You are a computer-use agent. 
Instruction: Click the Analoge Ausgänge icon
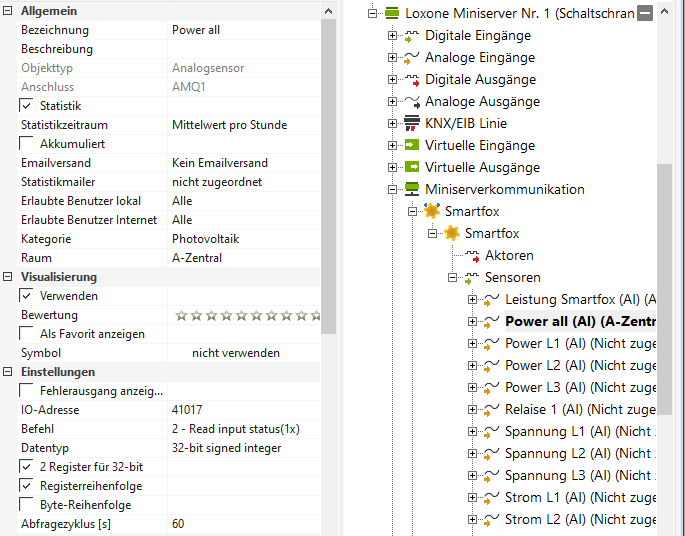tap(411, 102)
